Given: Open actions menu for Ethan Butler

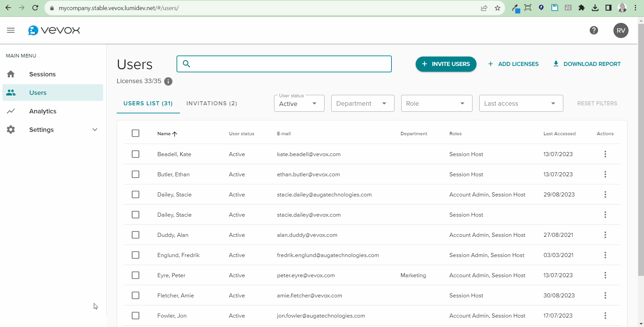Looking at the screenshot, I should click(x=605, y=174).
